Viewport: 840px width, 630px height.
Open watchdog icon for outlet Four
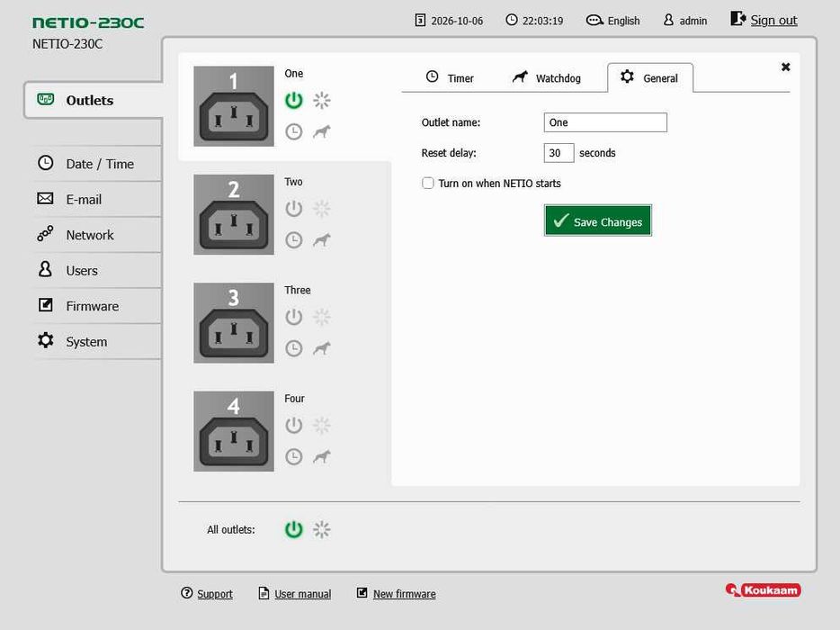321,457
